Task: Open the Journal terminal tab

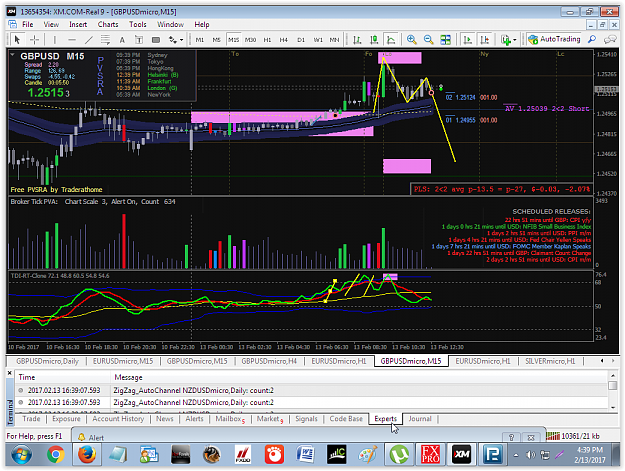Action: click(x=420, y=419)
